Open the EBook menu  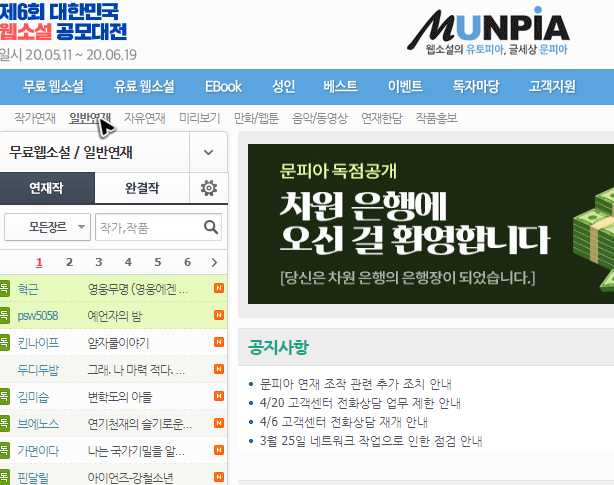click(223, 87)
